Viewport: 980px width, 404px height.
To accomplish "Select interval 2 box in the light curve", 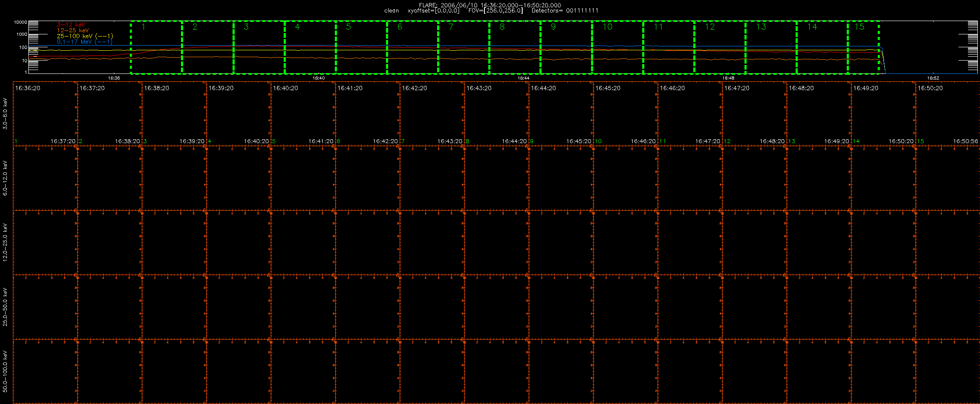I will click(x=208, y=47).
